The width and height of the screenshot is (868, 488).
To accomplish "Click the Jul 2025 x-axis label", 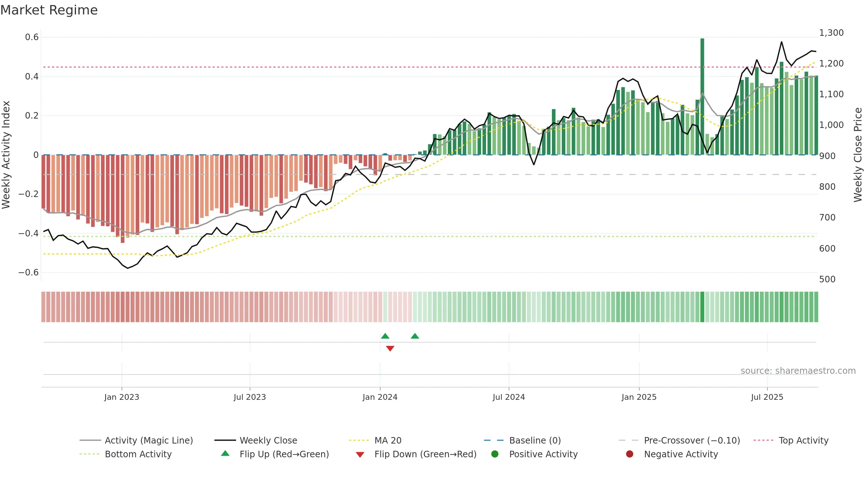I will coord(767,397).
